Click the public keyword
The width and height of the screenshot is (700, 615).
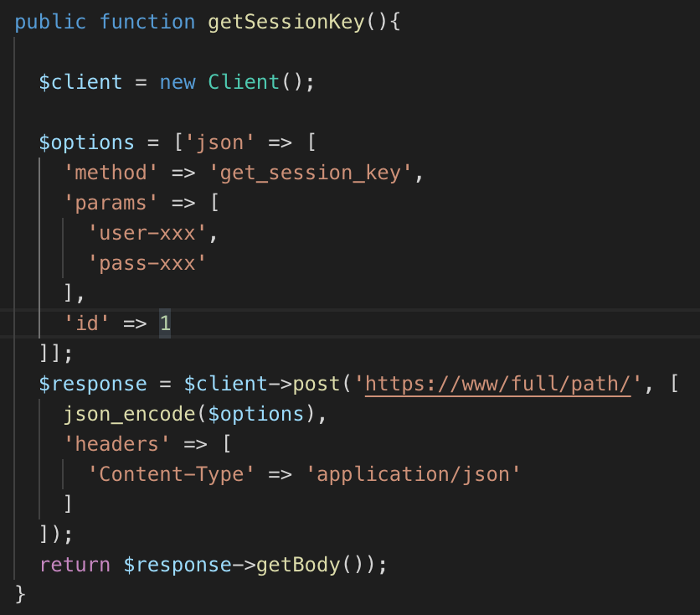click(x=50, y=22)
